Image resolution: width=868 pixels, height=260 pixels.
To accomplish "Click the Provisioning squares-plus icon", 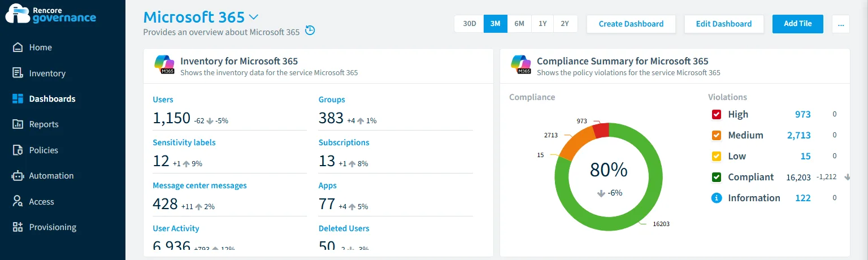I will click(18, 227).
